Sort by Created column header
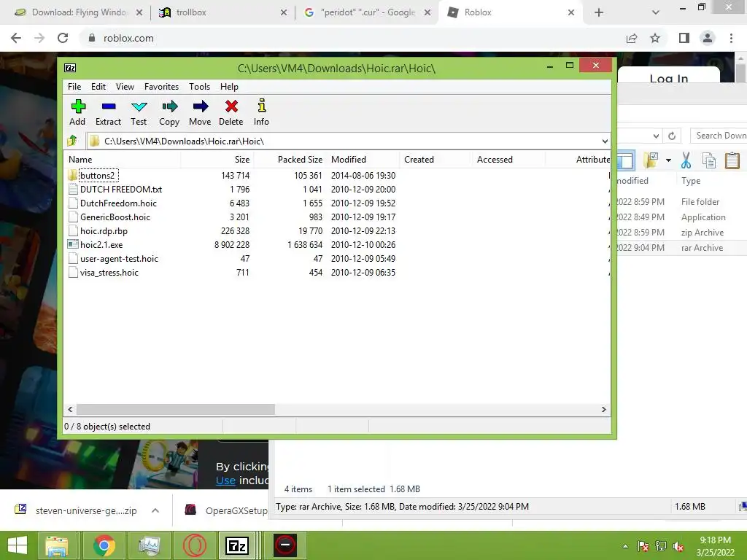The image size is (747, 560). (436, 160)
